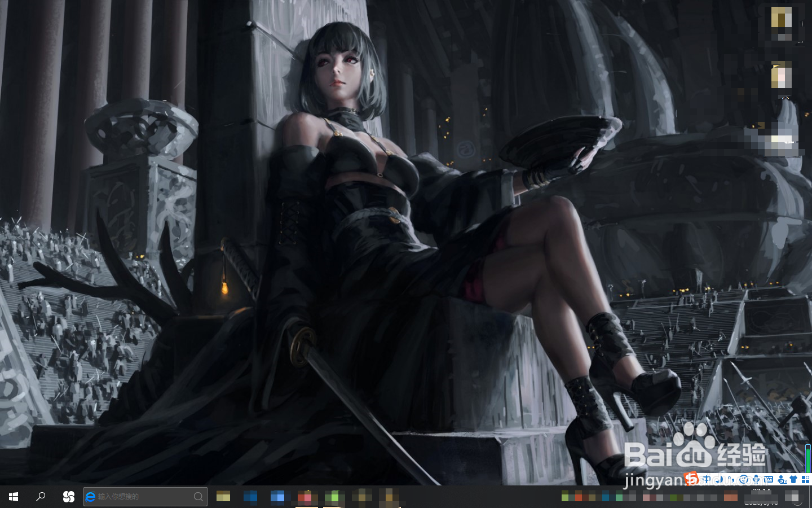
Task: Open the Windows Start menu
Action: click(14, 497)
